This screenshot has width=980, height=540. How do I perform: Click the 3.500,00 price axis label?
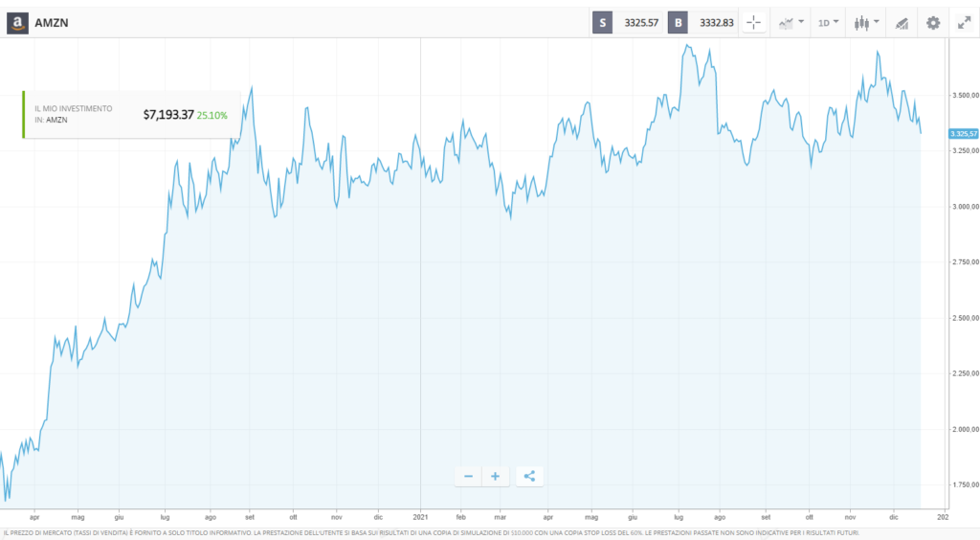(965, 95)
